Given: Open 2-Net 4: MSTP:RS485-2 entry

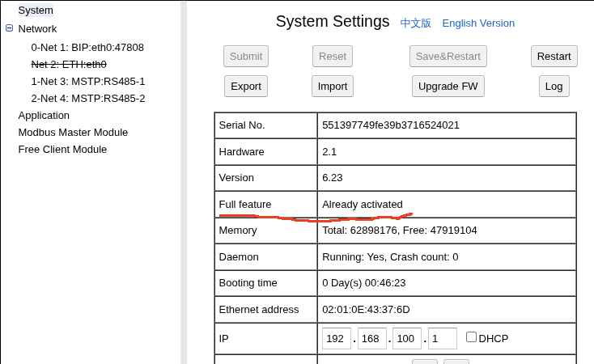Looking at the screenshot, I should point(88,98).
